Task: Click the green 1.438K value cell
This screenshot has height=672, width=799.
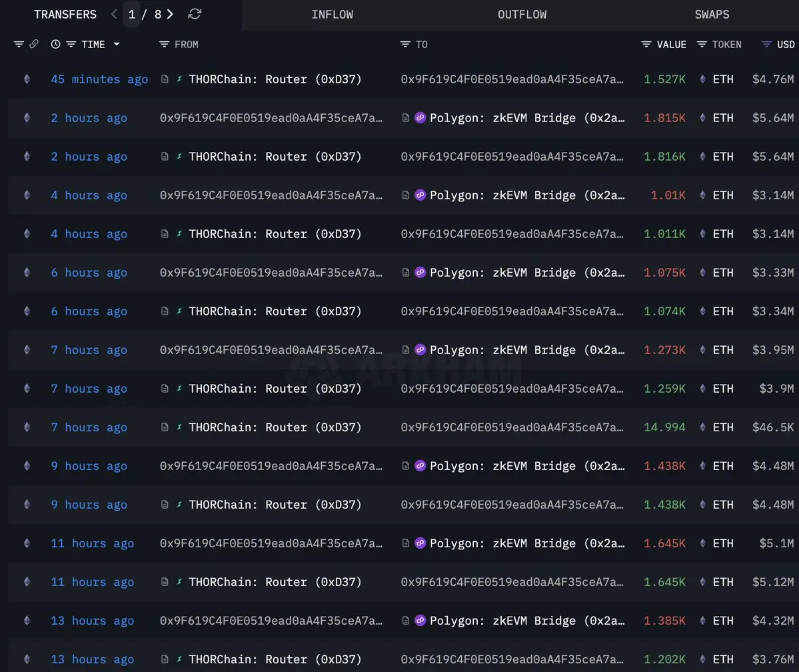Action: 664,505
